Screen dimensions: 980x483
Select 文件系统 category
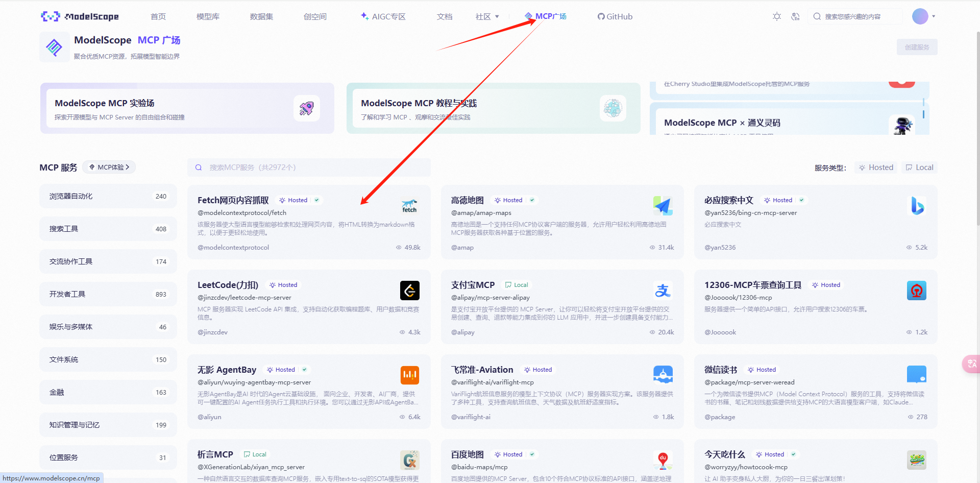coord(108,359)
